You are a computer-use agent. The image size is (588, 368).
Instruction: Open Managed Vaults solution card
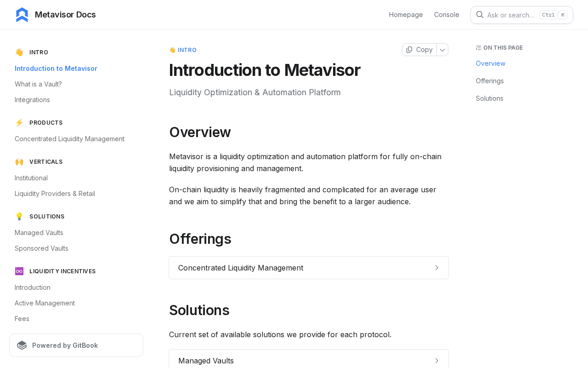(x=309, y=360)
